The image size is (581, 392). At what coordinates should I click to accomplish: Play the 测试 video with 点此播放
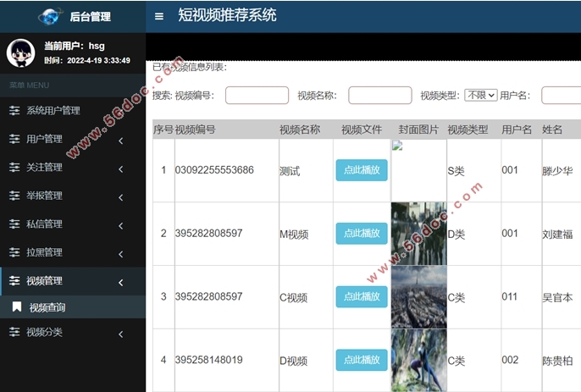pos(362,170)
